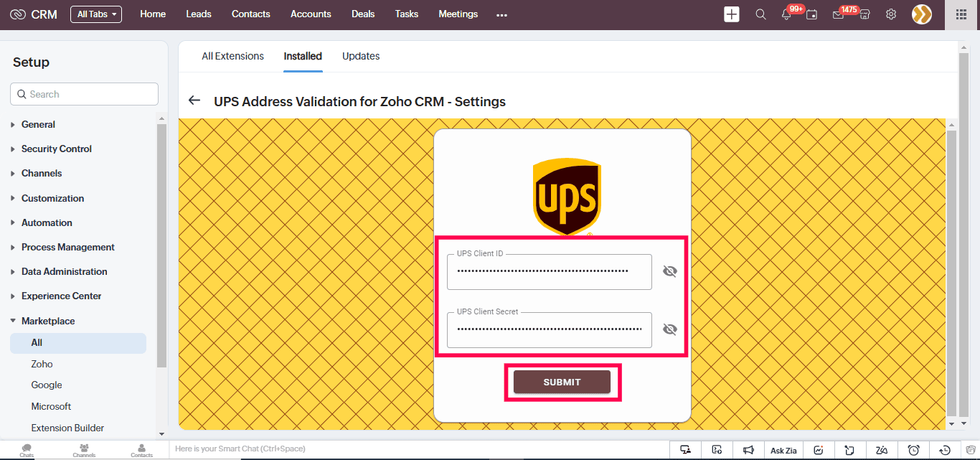Click the Zia icon in bottom bar
The width and height of the screenshot is (980, 460).
(882, 450)
